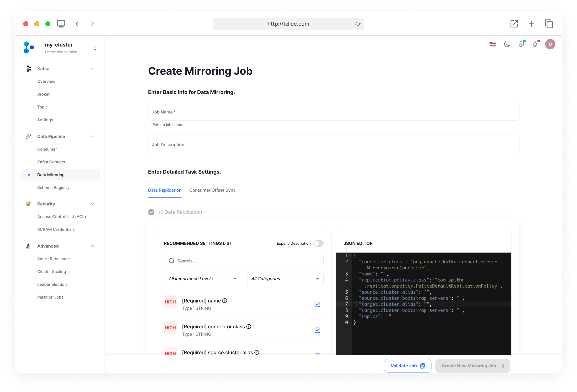This screenshot has height=392, width=577.
Task: Select Data Mirroring in sidebar
Action: pyautogui.click(x=60, y=175)
